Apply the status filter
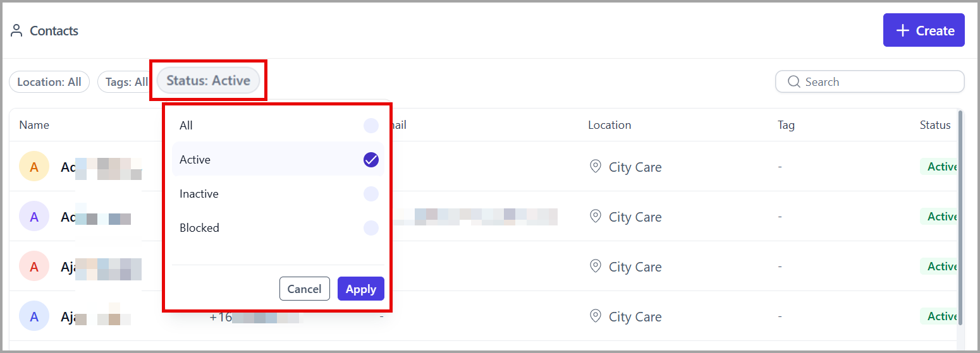Screen dimensions: 980x353 (x=361, y=289)
